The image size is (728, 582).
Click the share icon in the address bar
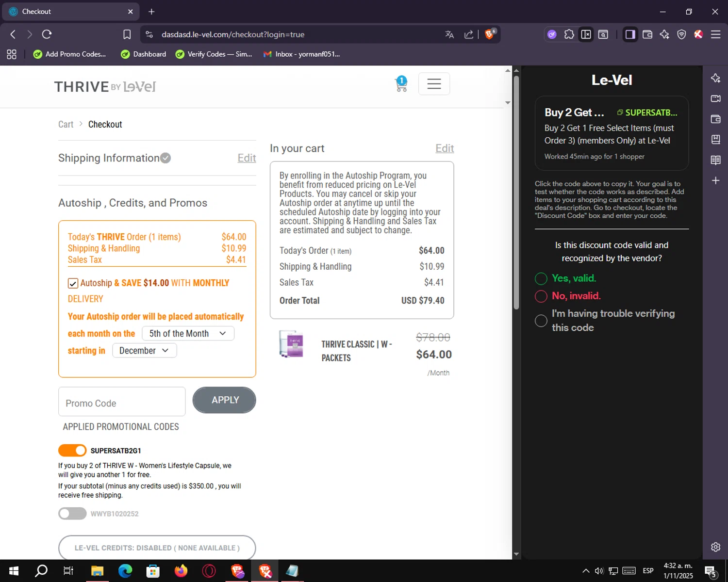(468, 34)
